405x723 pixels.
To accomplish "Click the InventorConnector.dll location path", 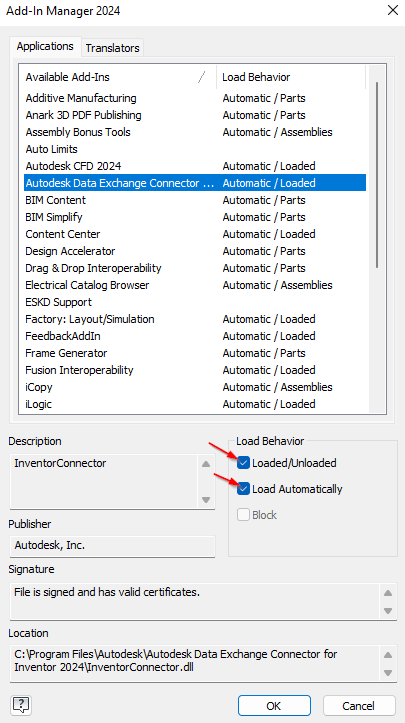I will (x=176, y=660).
